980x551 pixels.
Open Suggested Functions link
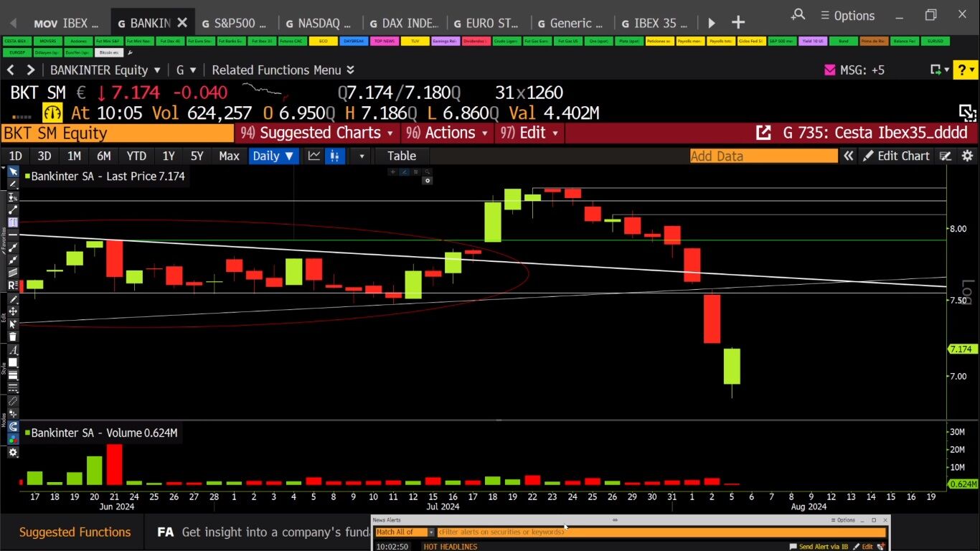(75, 532)
